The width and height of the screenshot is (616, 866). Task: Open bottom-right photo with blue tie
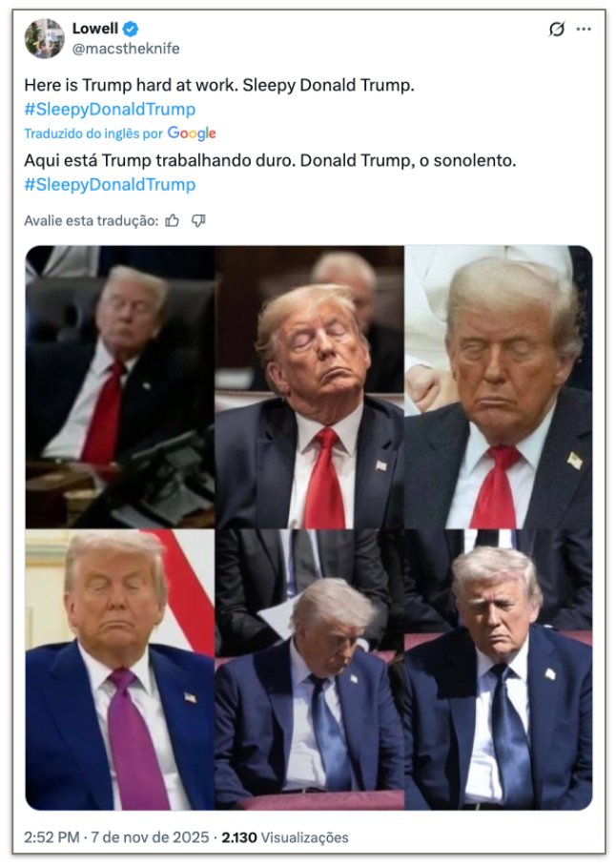click(x=499, y=670)
